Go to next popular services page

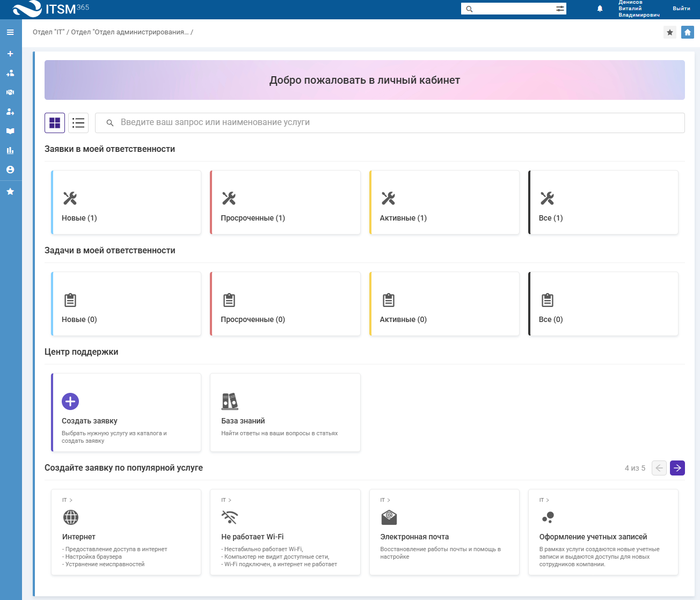[x=677, y=468]
